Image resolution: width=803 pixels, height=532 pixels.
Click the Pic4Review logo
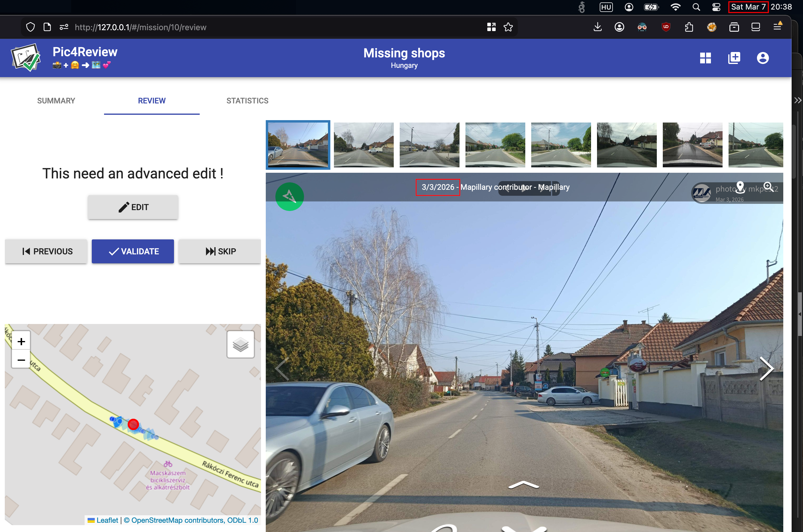pyautogui.click(x=26, y=57)
